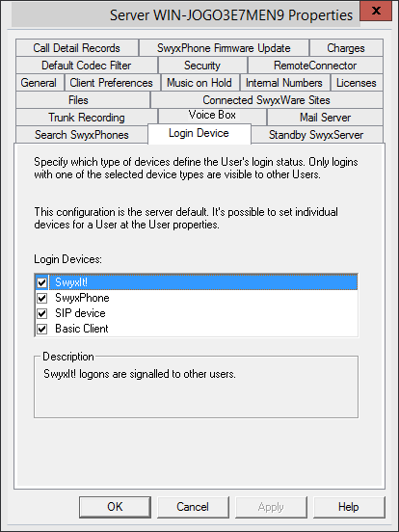The image size is (399, 532).
Task: Switch to the General tab
Action: coord(39,83)
